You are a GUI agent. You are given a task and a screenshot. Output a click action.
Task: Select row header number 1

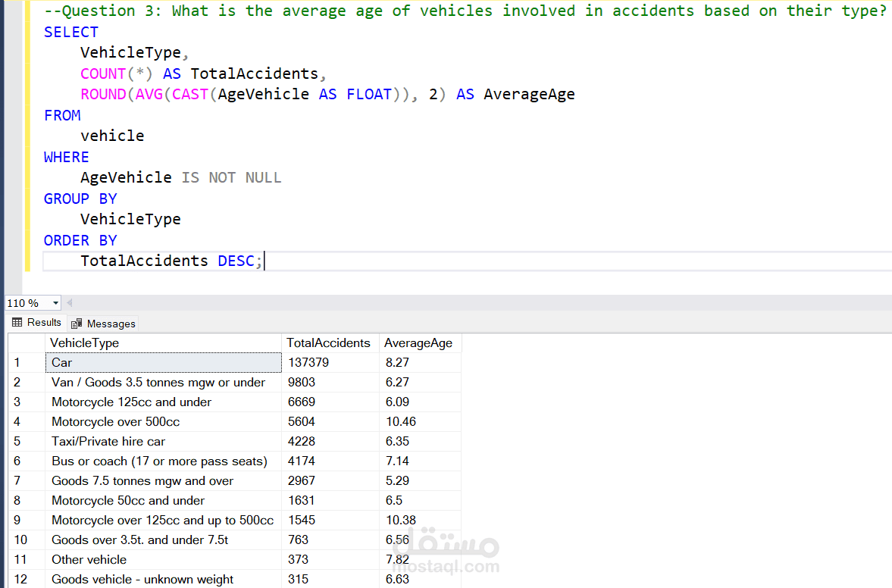27,362
